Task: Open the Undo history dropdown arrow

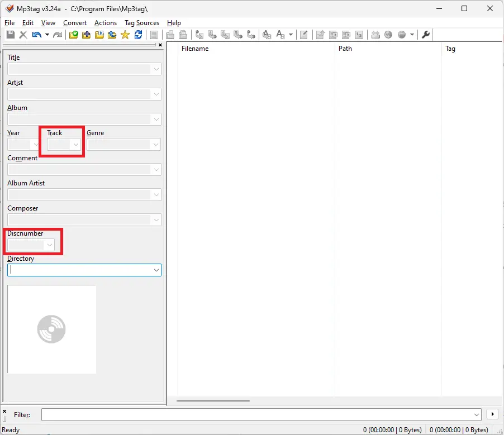Action: tap(47, 35)
